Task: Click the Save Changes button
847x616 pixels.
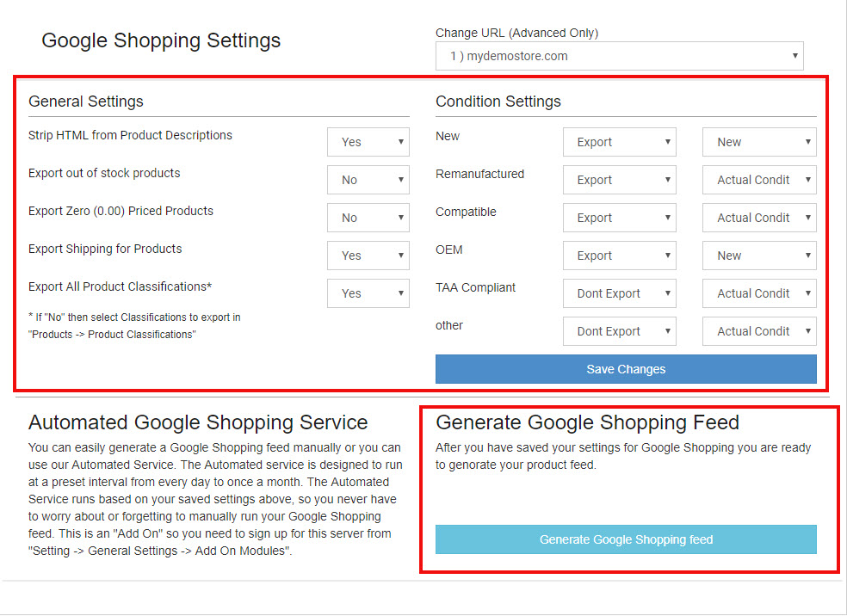Action: pyautogui.click(x=626, y=369)
